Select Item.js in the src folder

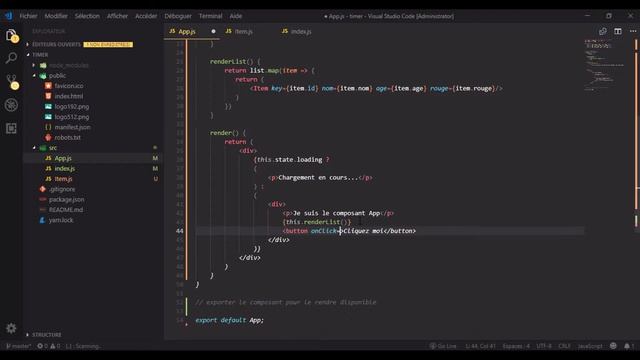click(63, 179)
